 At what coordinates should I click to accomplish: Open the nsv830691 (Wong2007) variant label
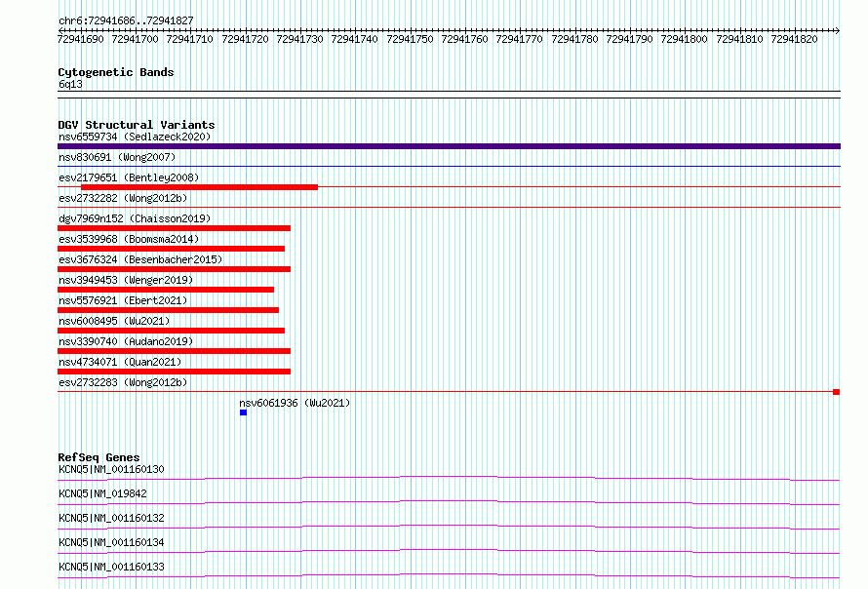tap(117, 157)
